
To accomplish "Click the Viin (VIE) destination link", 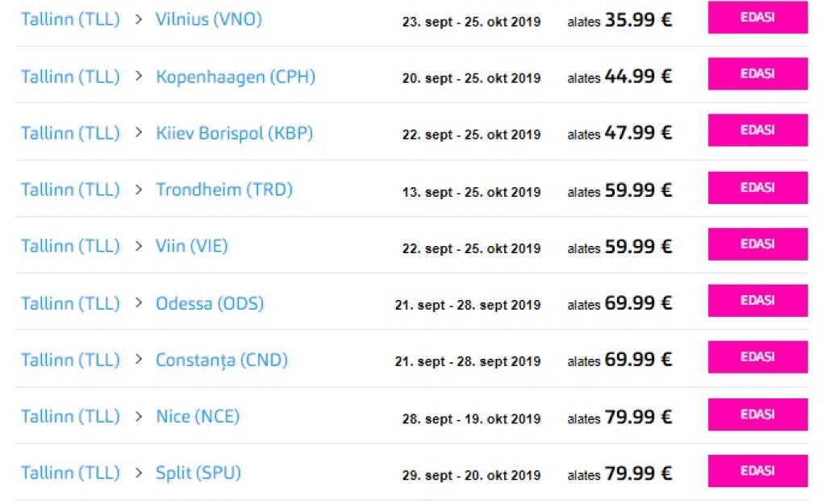I will (192, 246).
